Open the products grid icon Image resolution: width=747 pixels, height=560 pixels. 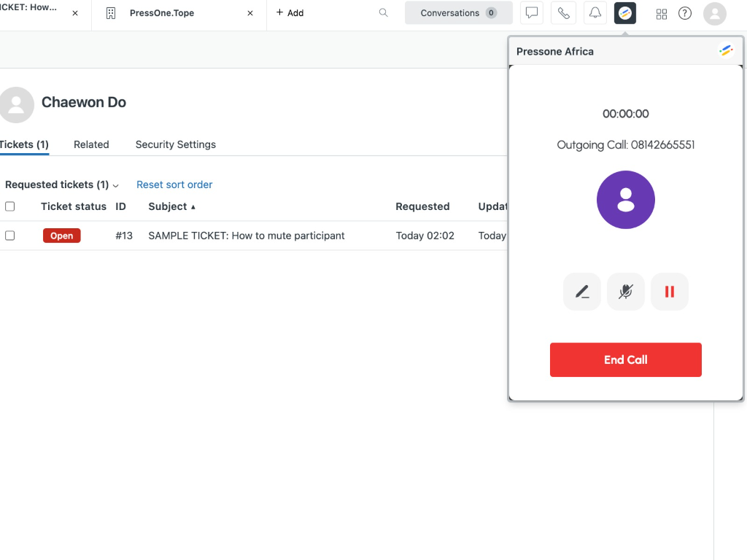point(662,13)
